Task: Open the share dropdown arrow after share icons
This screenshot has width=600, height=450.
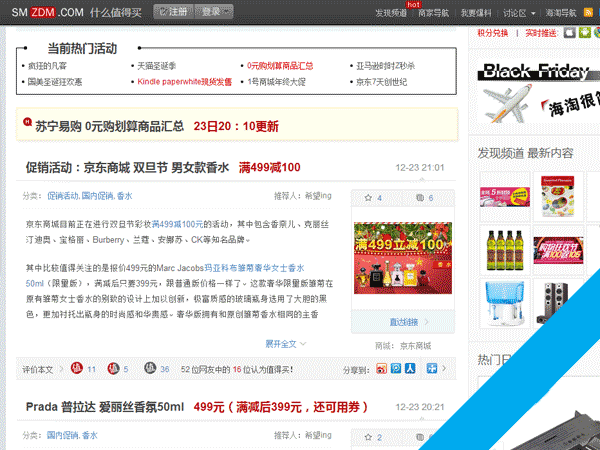Action: 444,369
